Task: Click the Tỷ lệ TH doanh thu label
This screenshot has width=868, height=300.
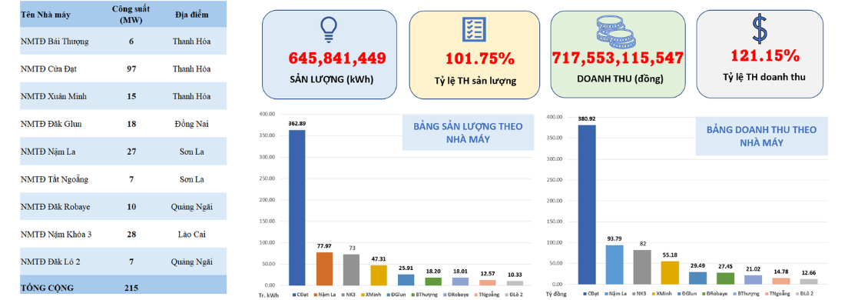Action: [x=764, y=78]
